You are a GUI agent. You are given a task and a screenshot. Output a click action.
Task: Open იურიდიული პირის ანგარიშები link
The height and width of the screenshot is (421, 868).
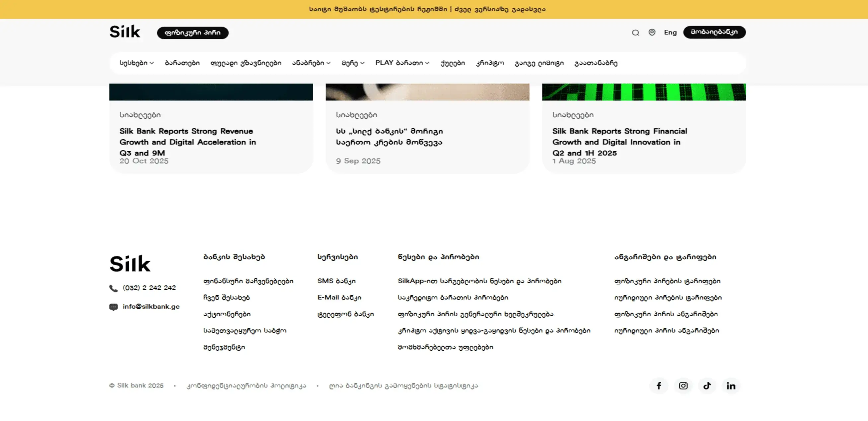(x=667, y=331)
